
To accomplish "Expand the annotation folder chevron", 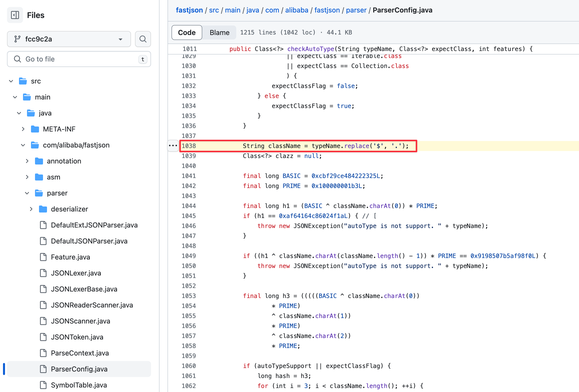I will [27, 161].
